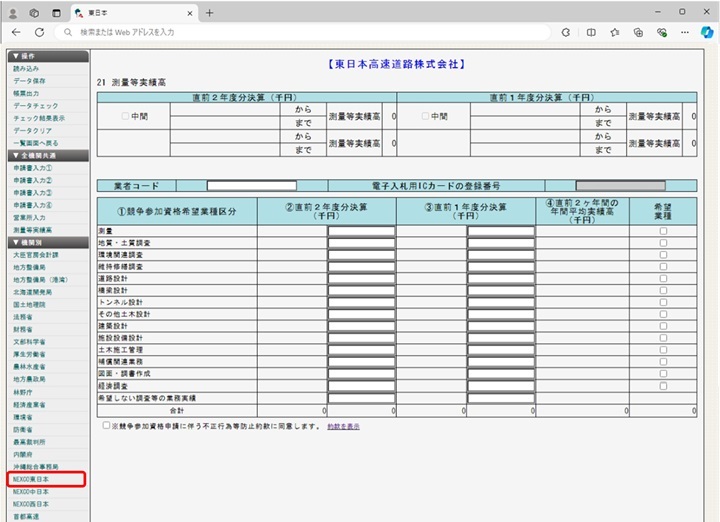The height and width of the screenshot is (522, 720).
Task: Open 沖縄総合事務局 in the sidebar
Action: pyautogui.click(x=36, y=466)
